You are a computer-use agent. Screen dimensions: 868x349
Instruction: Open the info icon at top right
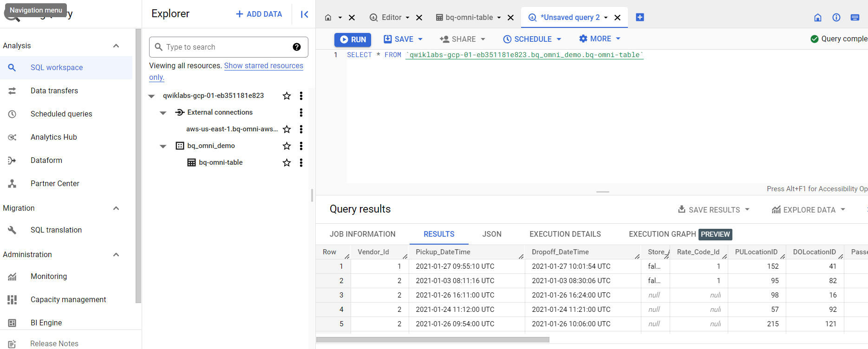click(836, 18)
